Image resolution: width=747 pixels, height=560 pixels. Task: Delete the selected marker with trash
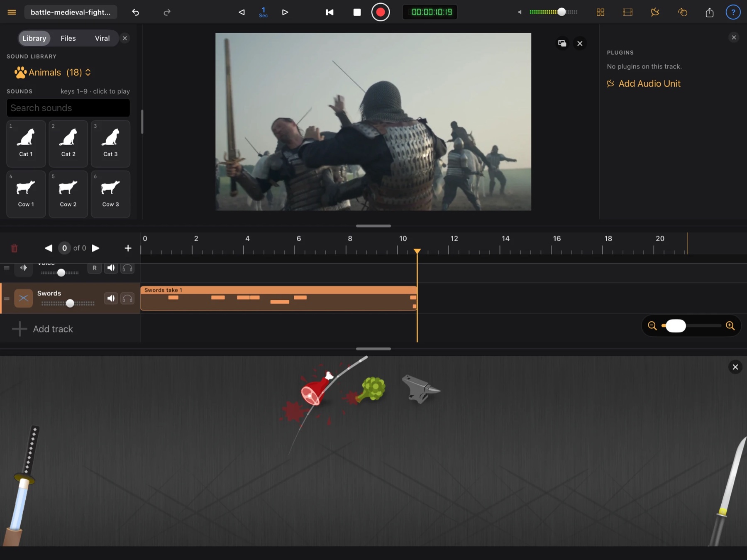(14, 248)
